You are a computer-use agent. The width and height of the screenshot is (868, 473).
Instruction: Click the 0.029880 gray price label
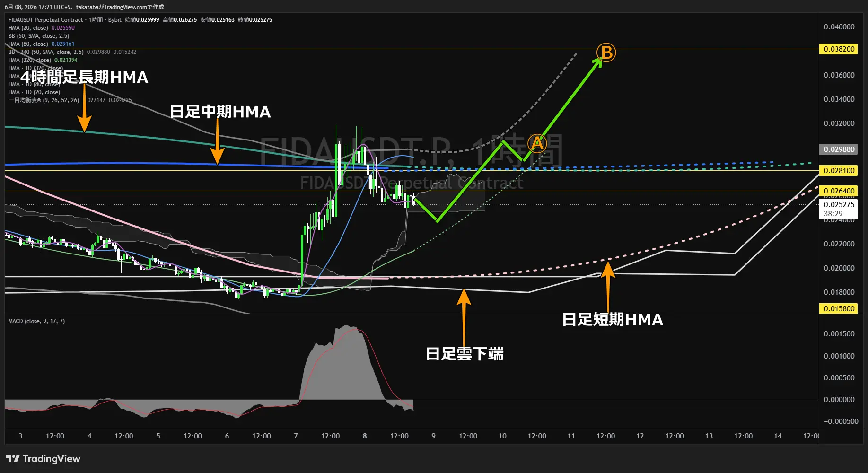point(839,149)
